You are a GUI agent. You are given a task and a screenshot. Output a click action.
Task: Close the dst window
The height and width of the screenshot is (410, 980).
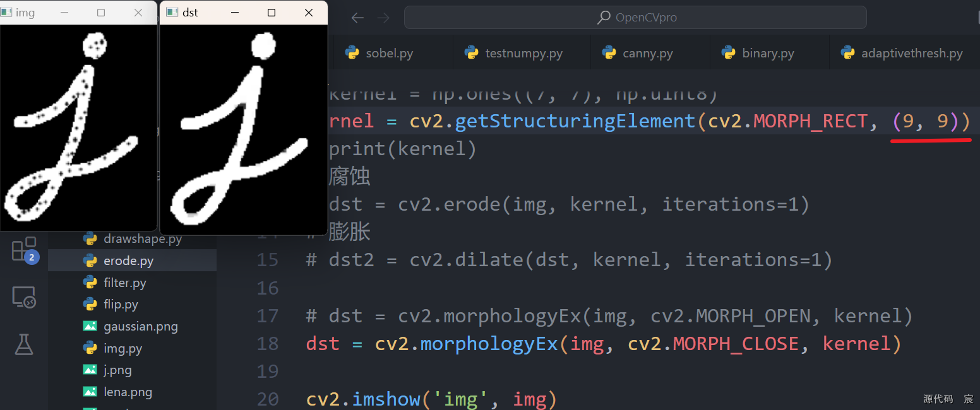308,13
